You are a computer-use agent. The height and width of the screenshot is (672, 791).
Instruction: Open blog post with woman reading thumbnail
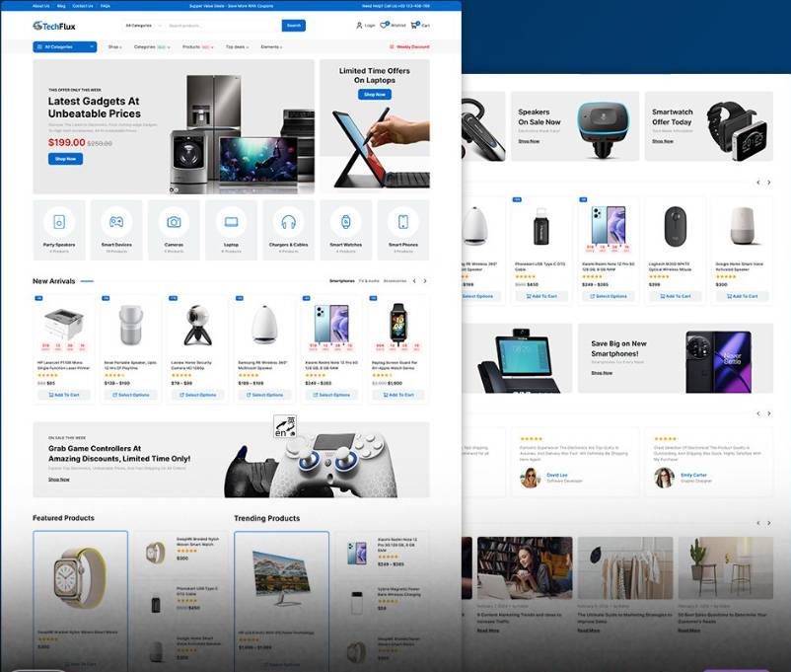525,568
